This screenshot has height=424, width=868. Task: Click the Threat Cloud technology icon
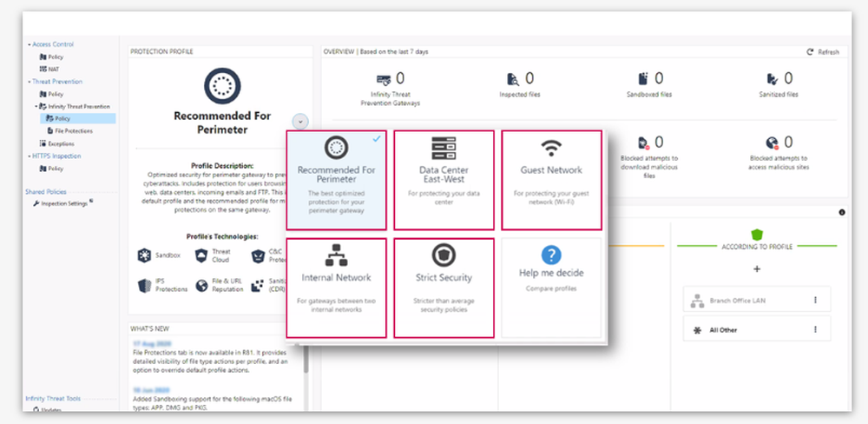point(201,255)
